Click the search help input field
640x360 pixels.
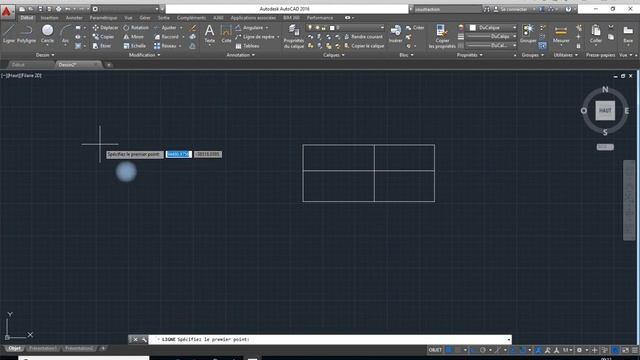(x=448, y=9)
